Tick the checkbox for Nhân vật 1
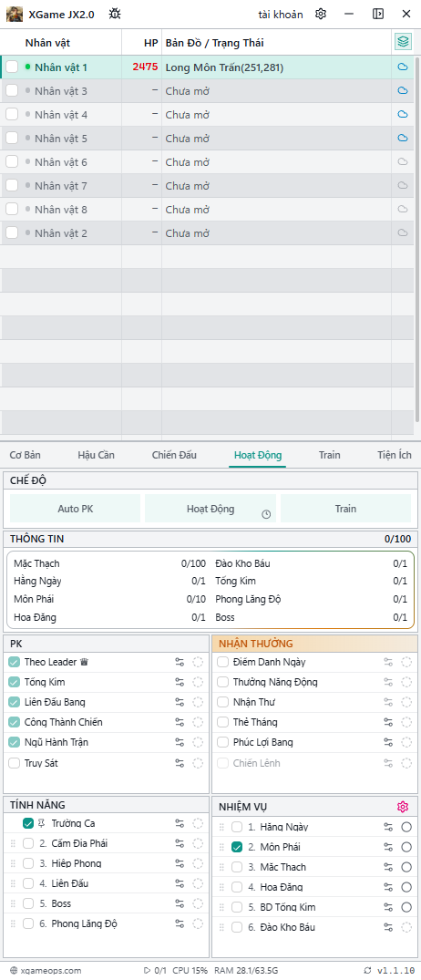 point(12,67)
